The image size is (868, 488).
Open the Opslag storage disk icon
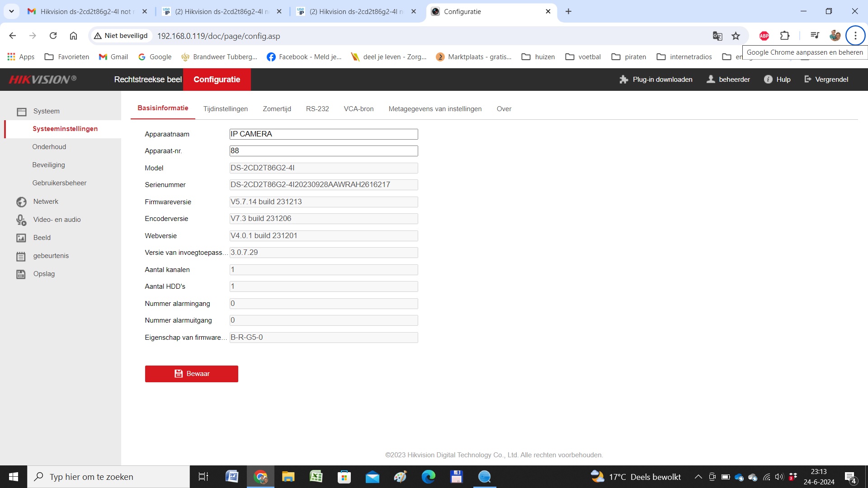[21, 274]
